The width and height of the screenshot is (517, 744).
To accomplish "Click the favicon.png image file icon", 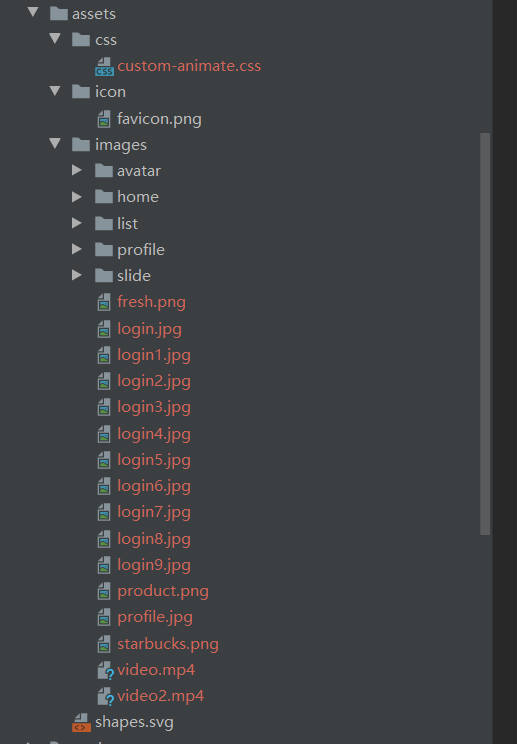I will 104,119.
